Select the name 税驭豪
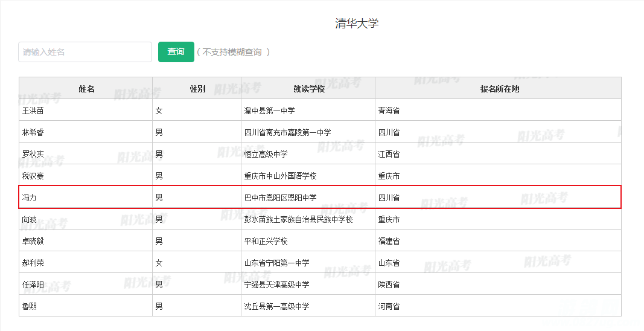 (x=33, y=176)
